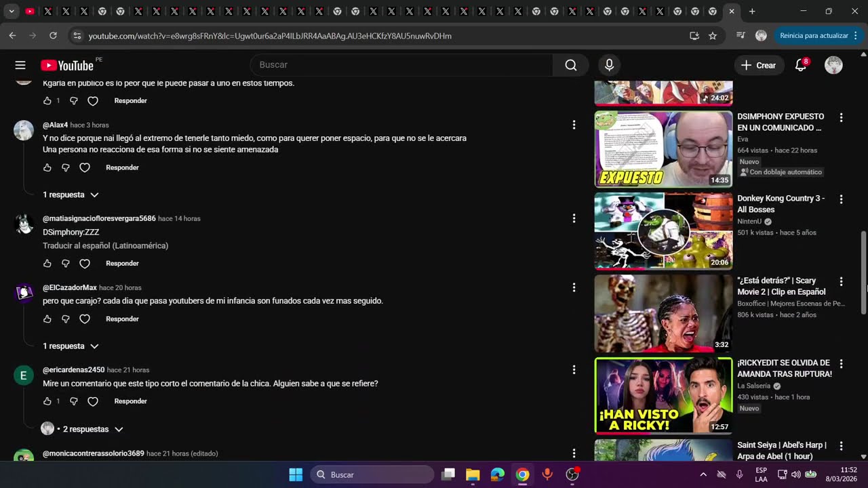Click the page vertical scrollbar thumb

point(863,272)
